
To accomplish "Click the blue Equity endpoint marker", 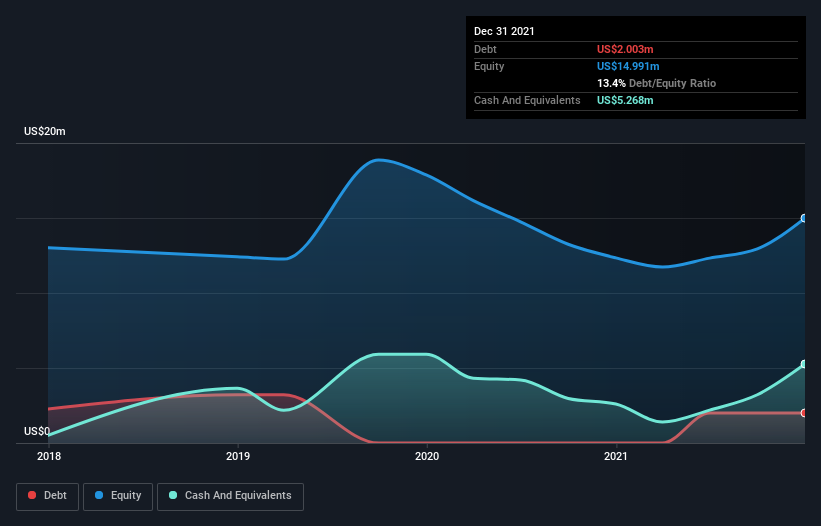I will point(804,218).
